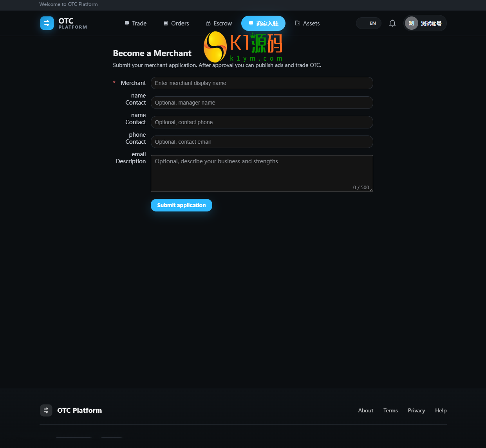This screenshot has width=486, height=448.
Task: Click the 'Become a Merchant' heading
Action: pyautogui.click(x=152, y=53)
